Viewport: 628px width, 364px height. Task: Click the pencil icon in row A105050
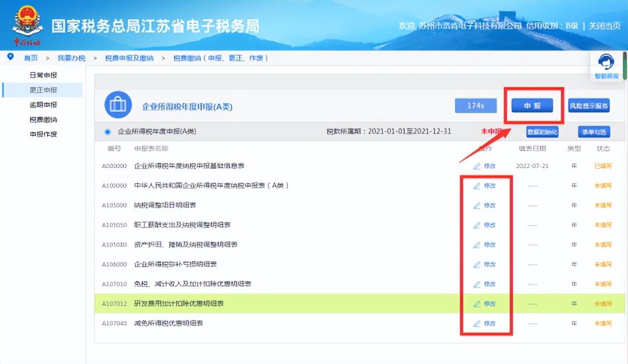(477, 225)
